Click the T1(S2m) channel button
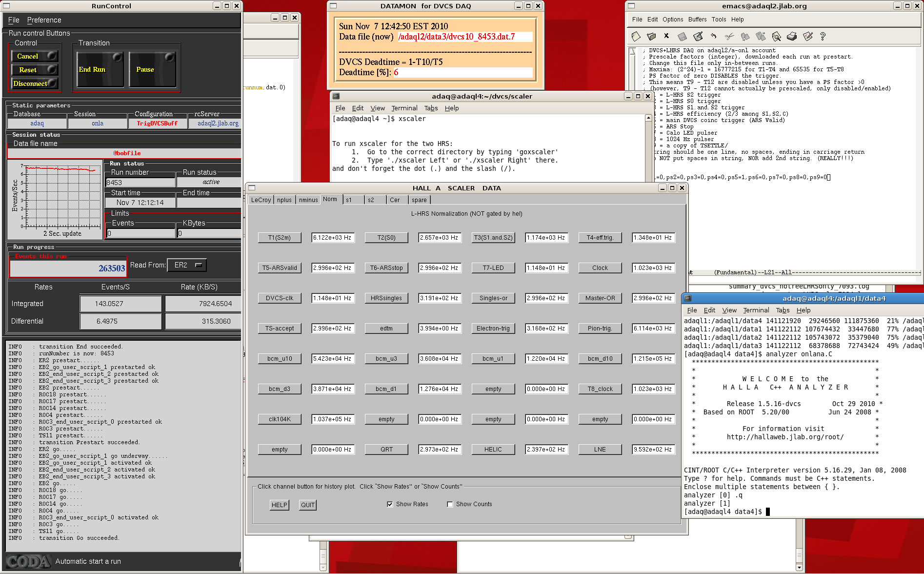The width and height of the screenshot is (924, 574). tap(280, 238)
